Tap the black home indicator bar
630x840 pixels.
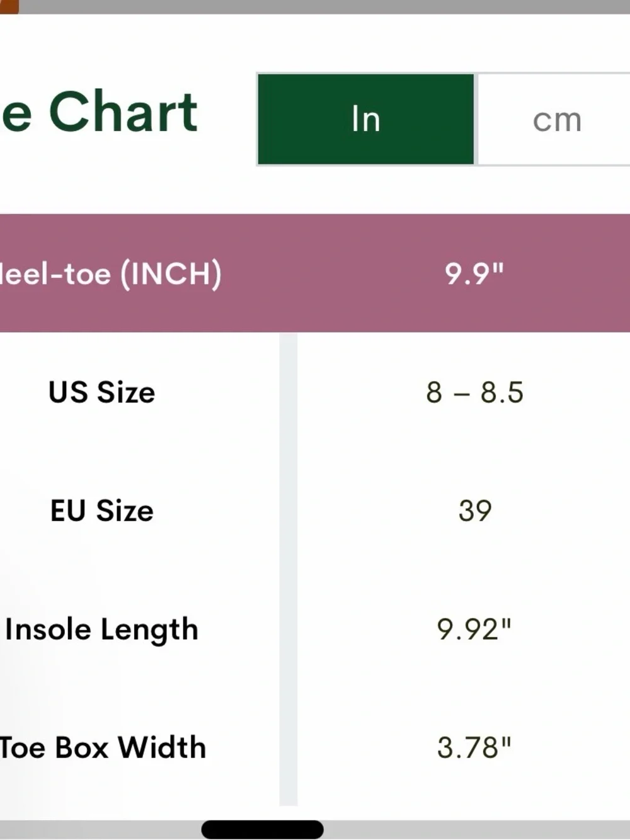click(x=263, y=829)
